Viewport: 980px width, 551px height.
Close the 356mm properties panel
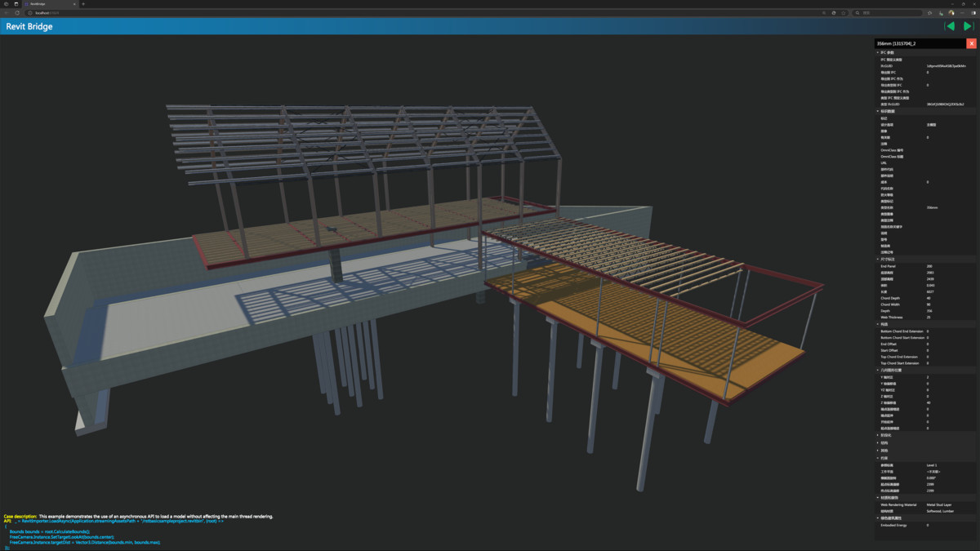tap(971, 43)
